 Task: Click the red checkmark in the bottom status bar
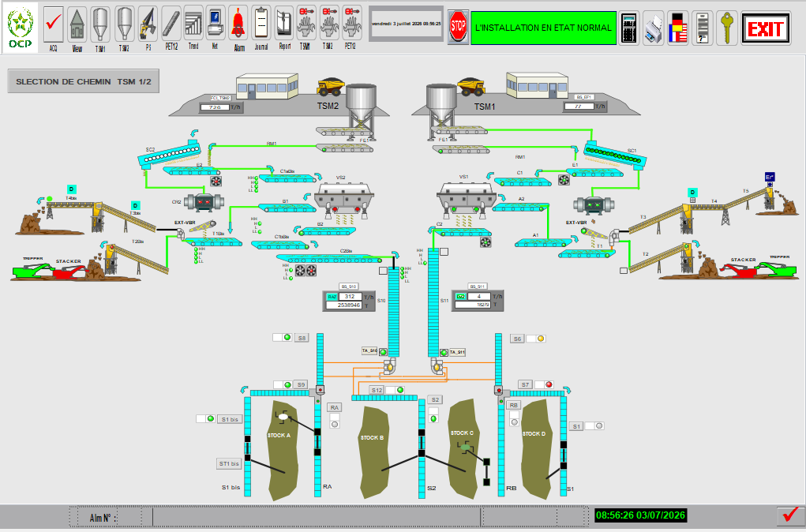(x=790, y=515)
